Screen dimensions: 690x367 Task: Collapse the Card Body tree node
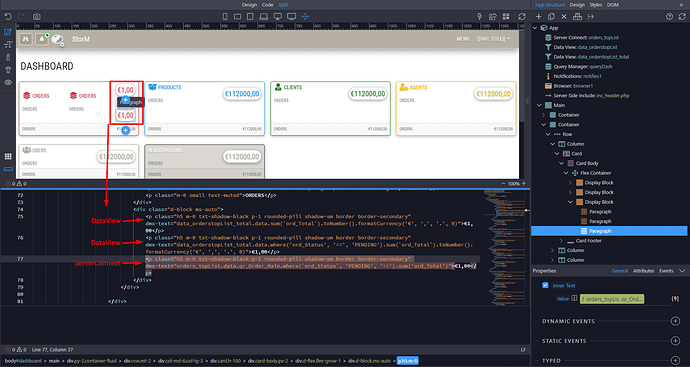pyautogui.click(x=562, y=163)
